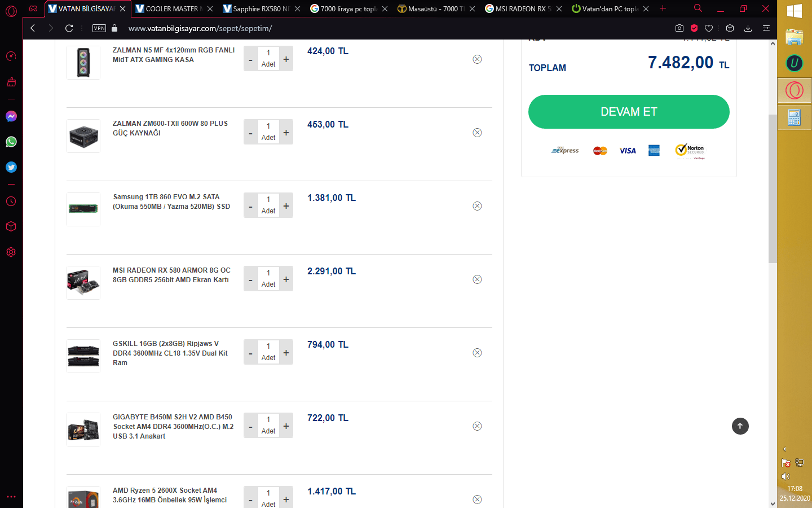Open the ad blocker shield icon
The image size is (812, 508).
[694, 28]
